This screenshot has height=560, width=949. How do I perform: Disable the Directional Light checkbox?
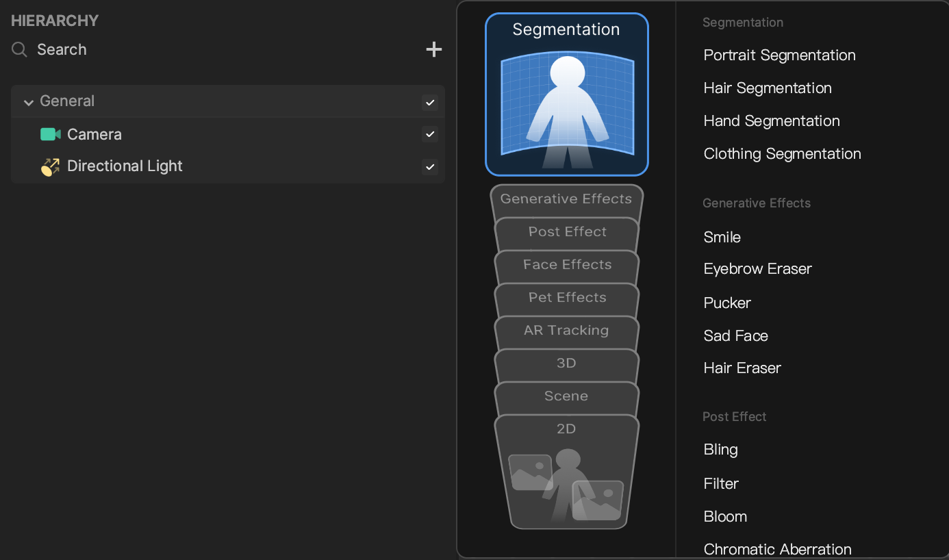(x=430, y=166)
